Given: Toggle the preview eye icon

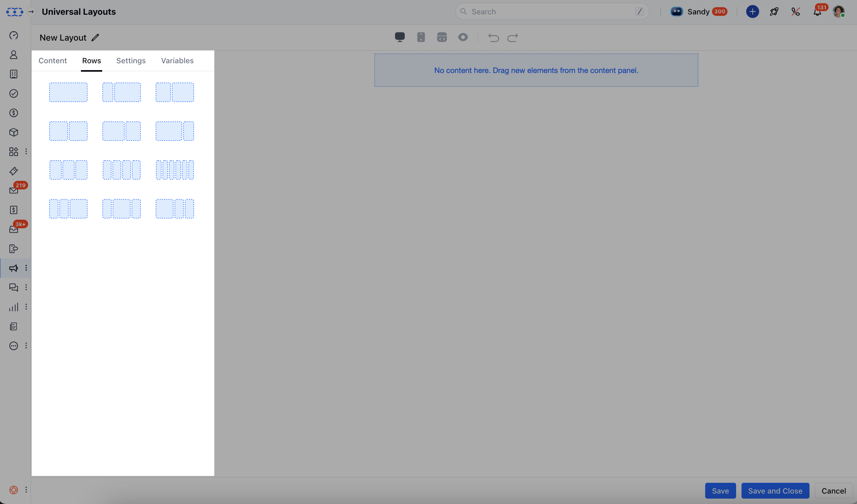Looking at the screenshot, I should click(463, 37).
